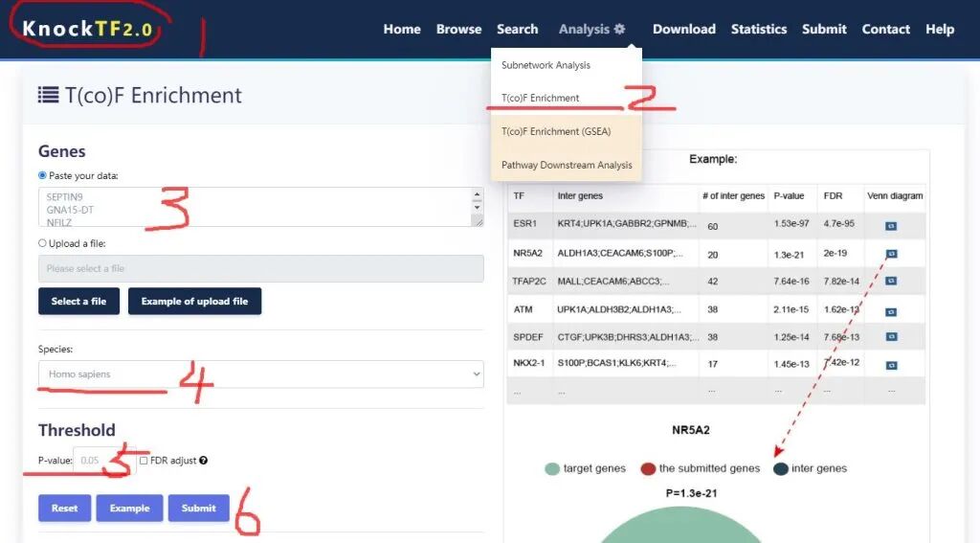980x543 pixels.
Task: Click the P-value threshold input
Action: click(103, 461)
